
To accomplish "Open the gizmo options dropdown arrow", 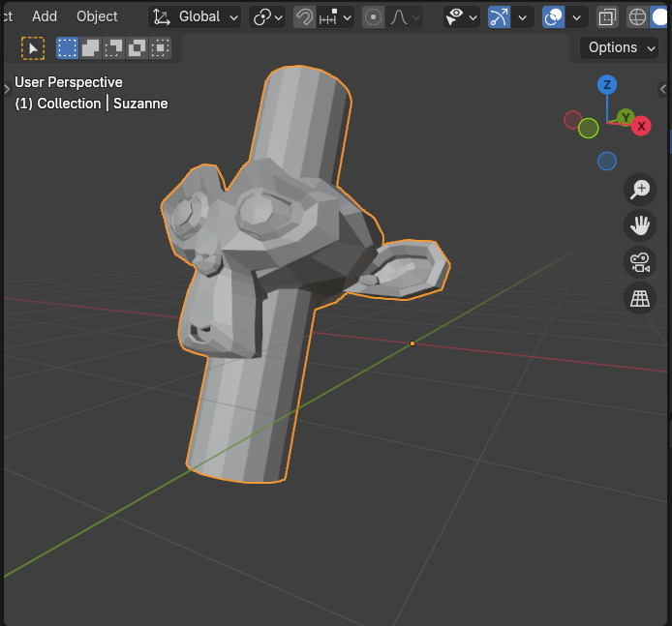I will click(x=523, y=17).
